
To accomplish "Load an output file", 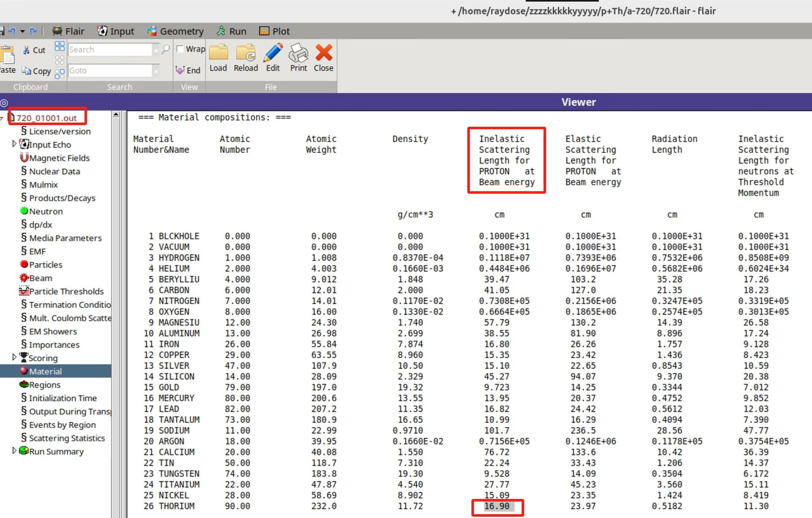I will click(218, 58).
